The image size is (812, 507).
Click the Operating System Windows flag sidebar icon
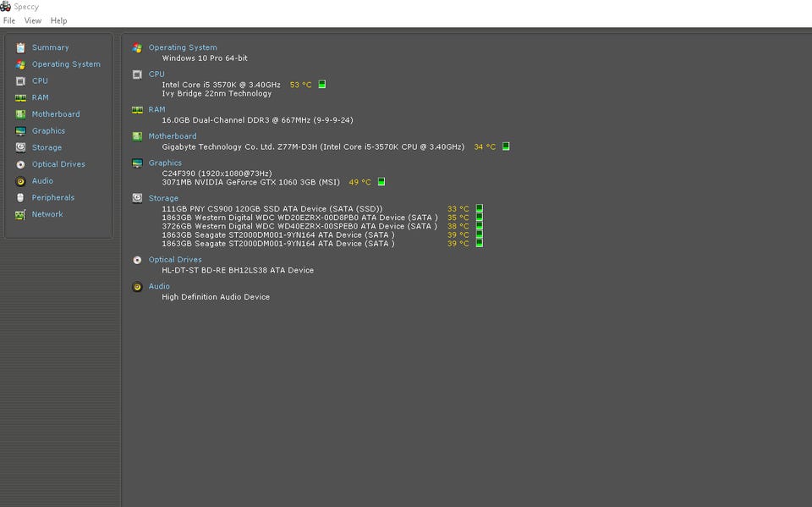(20, 64)
